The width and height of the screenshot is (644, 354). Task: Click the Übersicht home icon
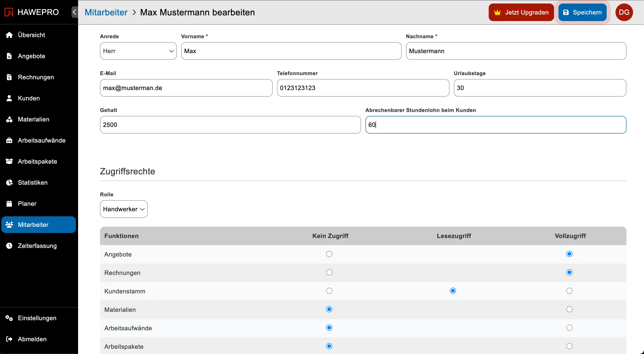click(x=9, y=35)
